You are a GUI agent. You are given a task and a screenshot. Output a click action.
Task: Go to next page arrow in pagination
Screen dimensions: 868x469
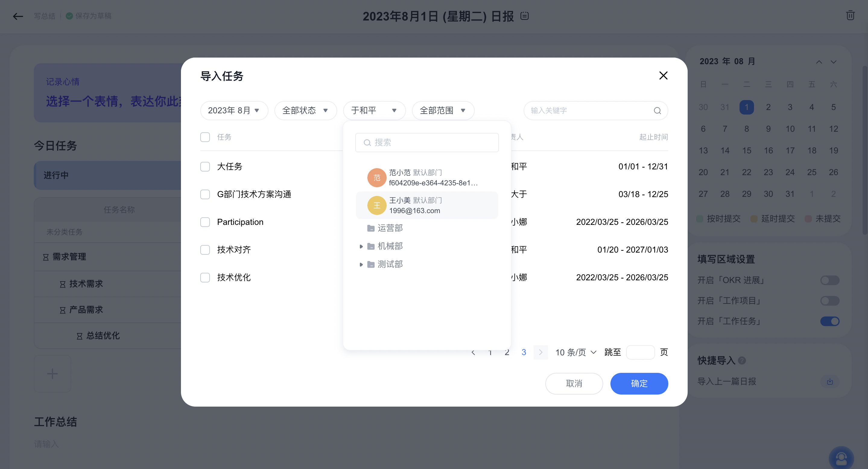pos(540,352)
